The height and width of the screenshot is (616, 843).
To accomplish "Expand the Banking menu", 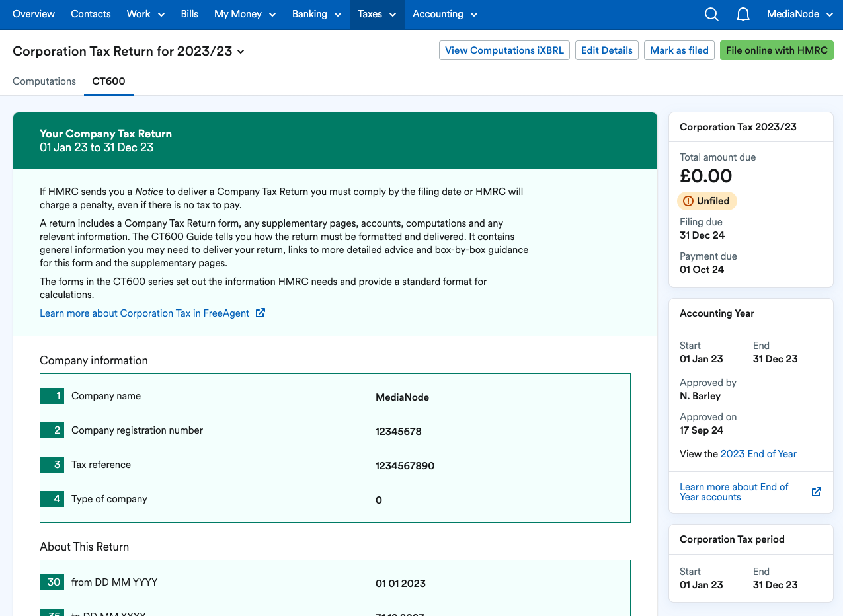I will click(x=317, y=14).
